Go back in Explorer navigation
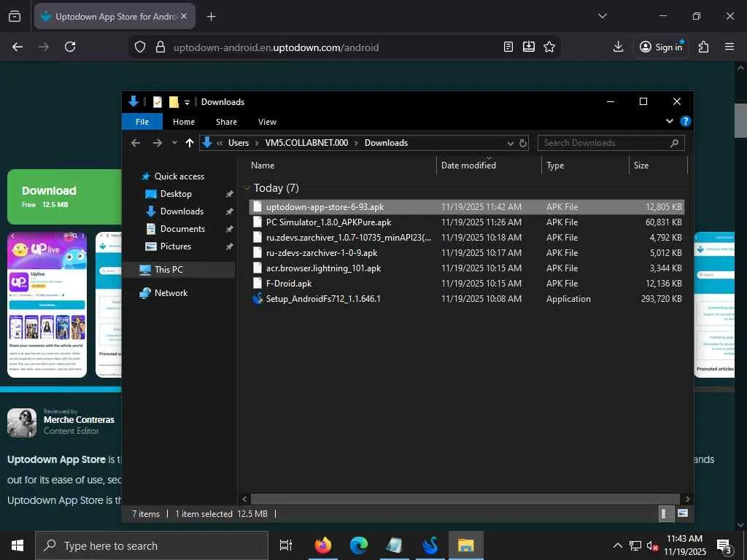Viewport: 747px width, 560px height. pos(136,143)
